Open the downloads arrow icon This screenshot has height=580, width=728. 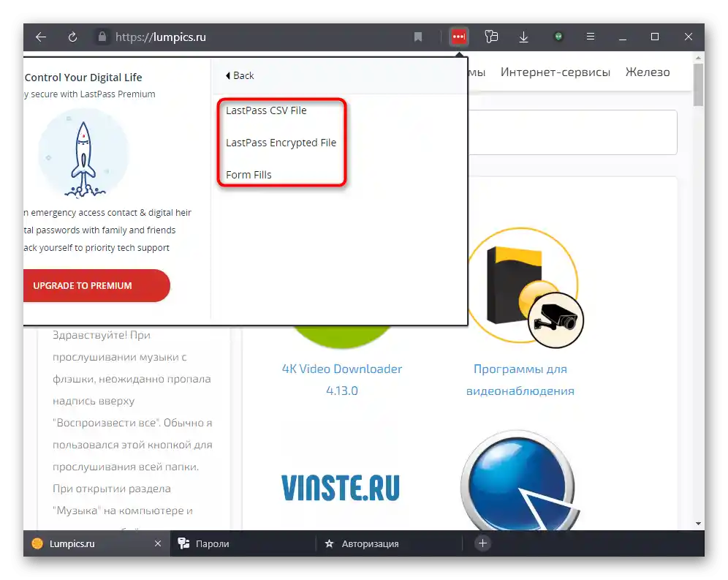524,37
